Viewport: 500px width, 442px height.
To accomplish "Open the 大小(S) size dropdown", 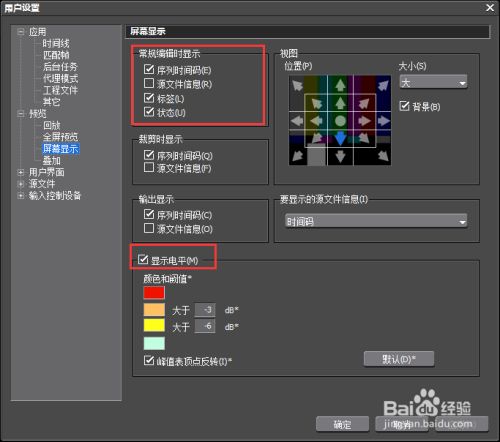I will point(433,82).
